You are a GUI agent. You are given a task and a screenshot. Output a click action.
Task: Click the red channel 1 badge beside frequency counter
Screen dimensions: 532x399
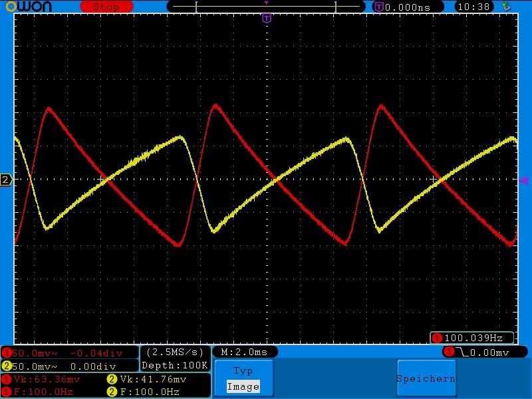click(x=437, y=338)
